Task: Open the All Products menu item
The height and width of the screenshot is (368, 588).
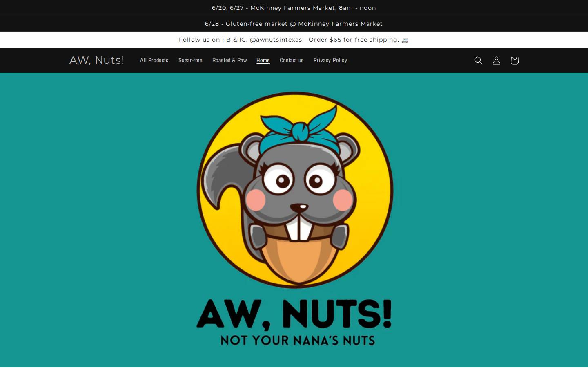Action: coord(154,60)
